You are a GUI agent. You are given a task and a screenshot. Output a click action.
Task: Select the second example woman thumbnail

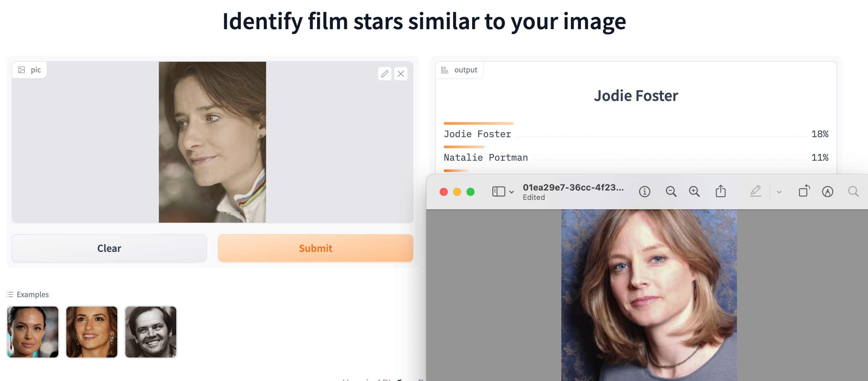coord(91,332)
